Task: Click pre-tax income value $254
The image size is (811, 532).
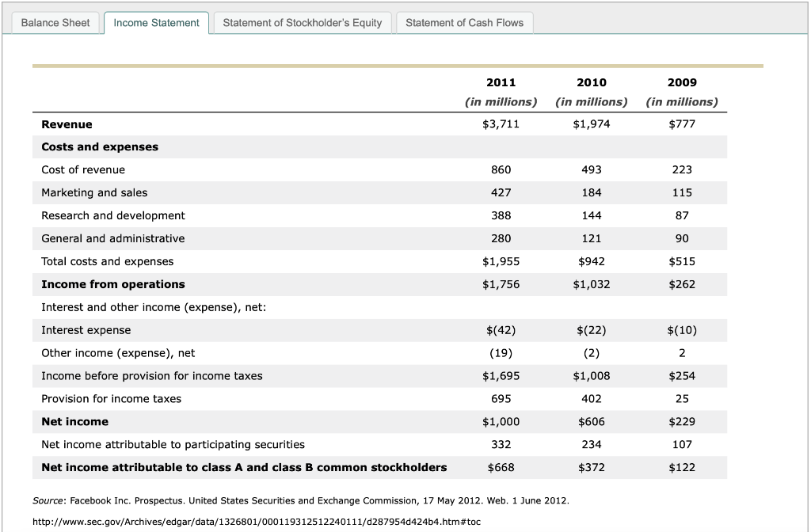Action: (682, 376)
